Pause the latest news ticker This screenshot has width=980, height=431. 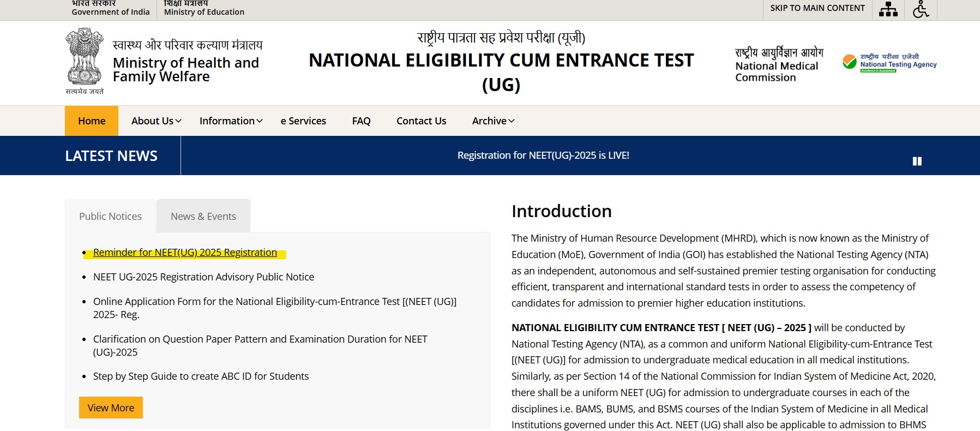tap(917, 161)
